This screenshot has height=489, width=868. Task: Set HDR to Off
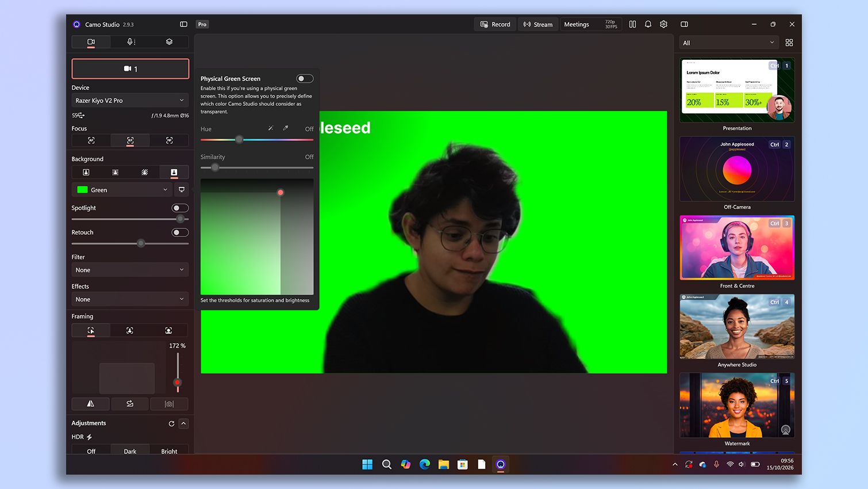(91, 450)
